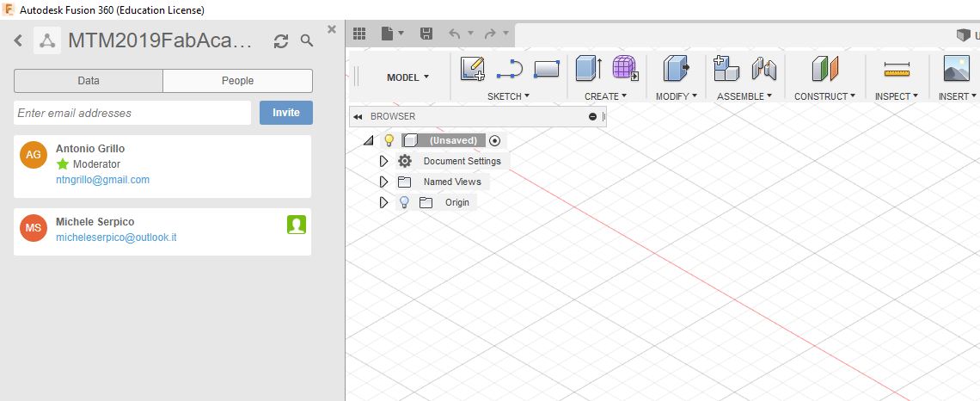Click the Michele Serpico name

click(95, 222)
